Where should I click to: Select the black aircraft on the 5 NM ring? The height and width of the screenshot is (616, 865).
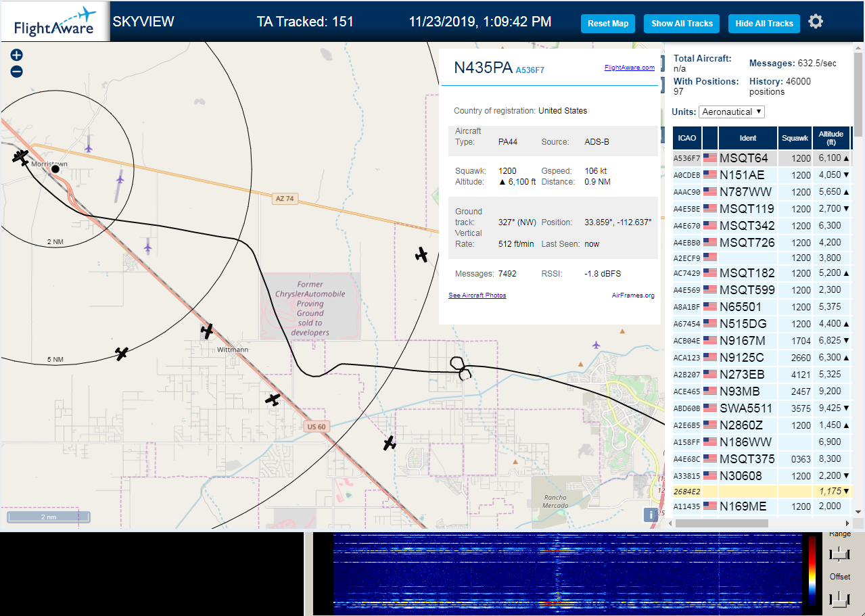tap(122, 353)
